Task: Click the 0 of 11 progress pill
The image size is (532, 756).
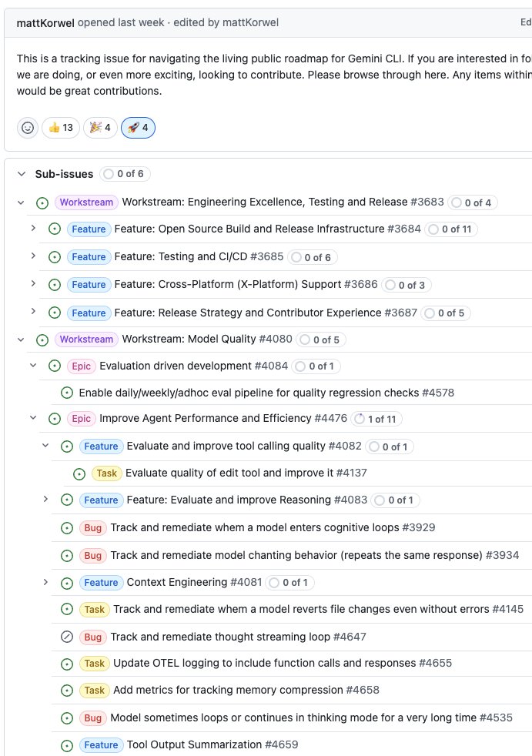Action: pyautogui.click(x=451, y=229)
